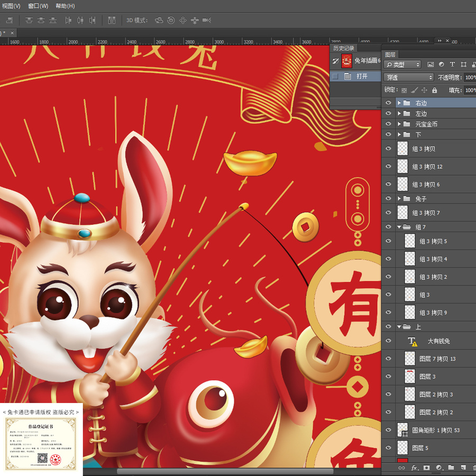
Task: Hide the 兔子 group
Action: [x=388, y=198]
